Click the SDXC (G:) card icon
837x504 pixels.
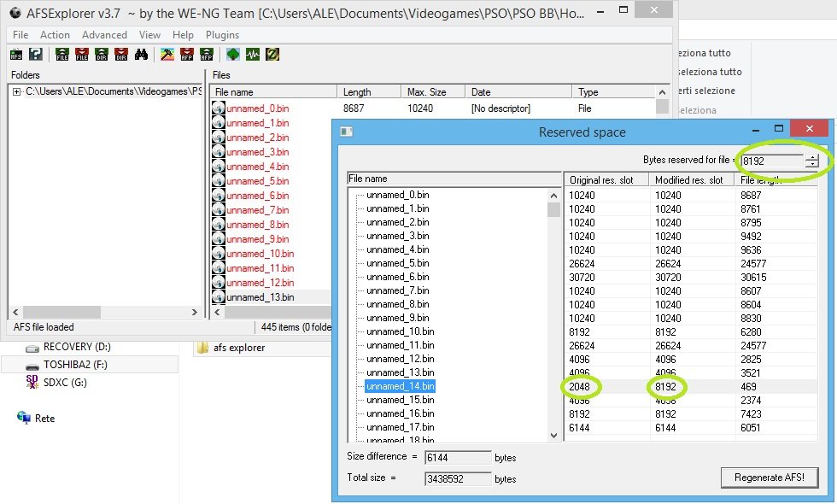(32, 382)
